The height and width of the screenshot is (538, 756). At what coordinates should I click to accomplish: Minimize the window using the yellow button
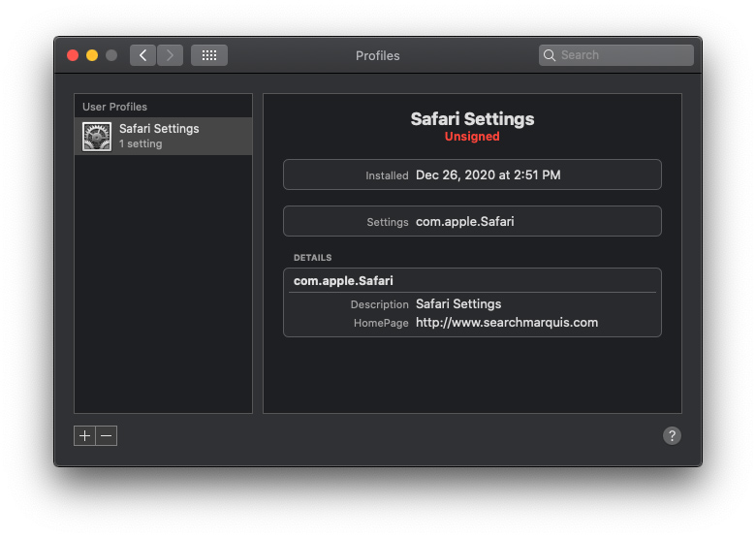tap(92, 55)
